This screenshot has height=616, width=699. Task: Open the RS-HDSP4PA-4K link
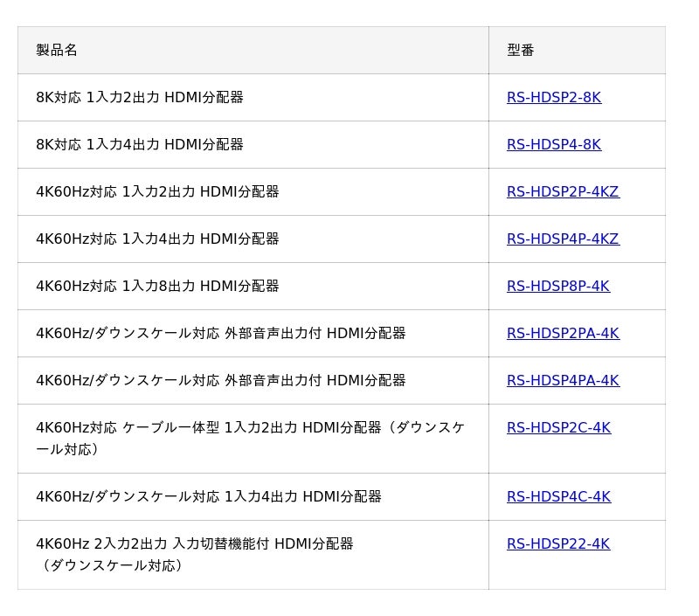coord(563,381)
